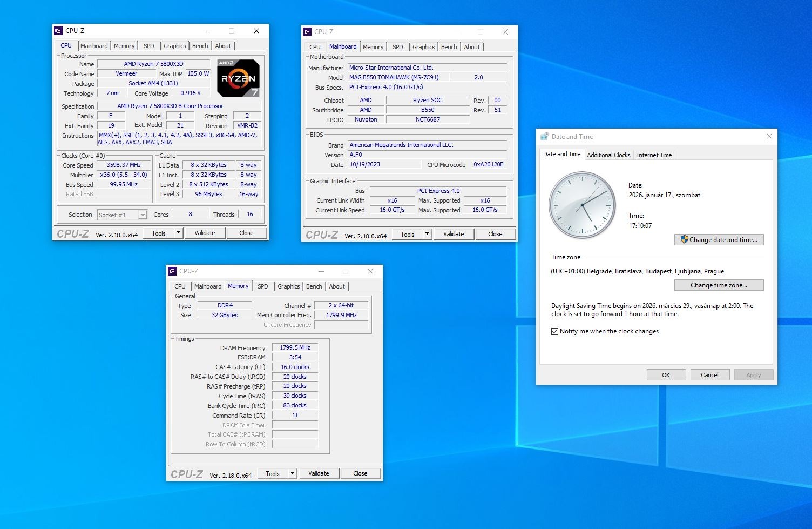Click the CPU-Z app icon in the Memory window title bar
The image size is (812, 529).
point(173,271)
